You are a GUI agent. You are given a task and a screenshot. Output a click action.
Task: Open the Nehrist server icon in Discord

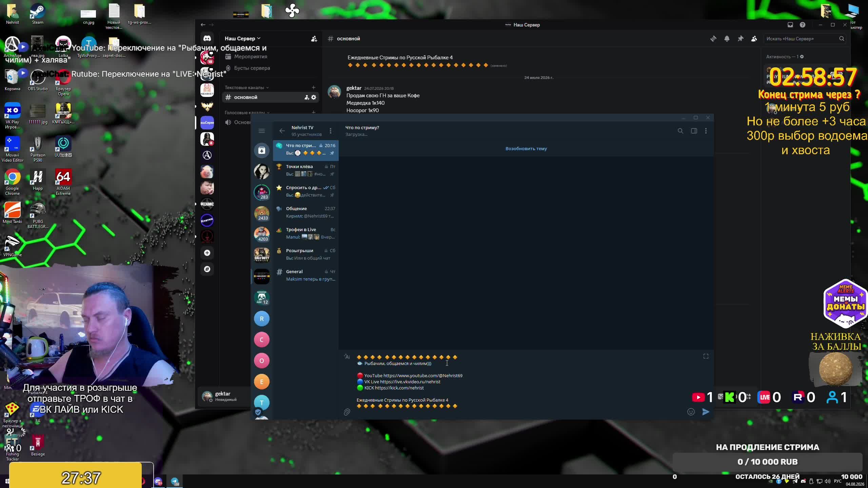pos(207,90)
